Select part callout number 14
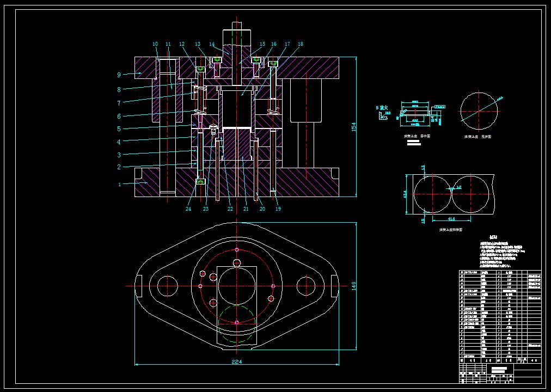The height and width of the screenshot is (392, 551). click(212, 44)
